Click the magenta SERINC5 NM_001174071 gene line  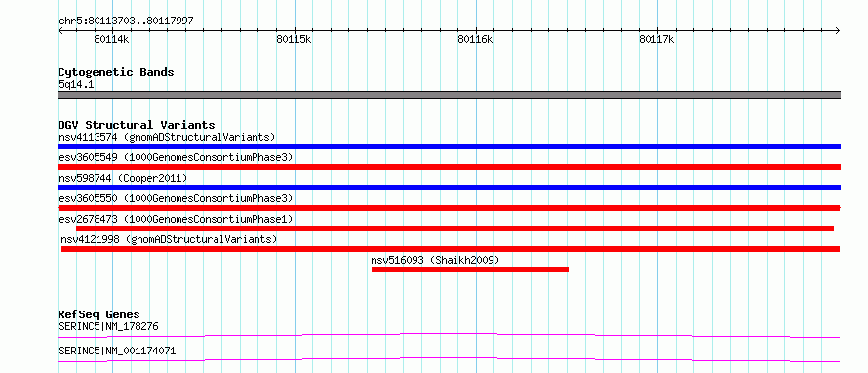coord(449,359)
